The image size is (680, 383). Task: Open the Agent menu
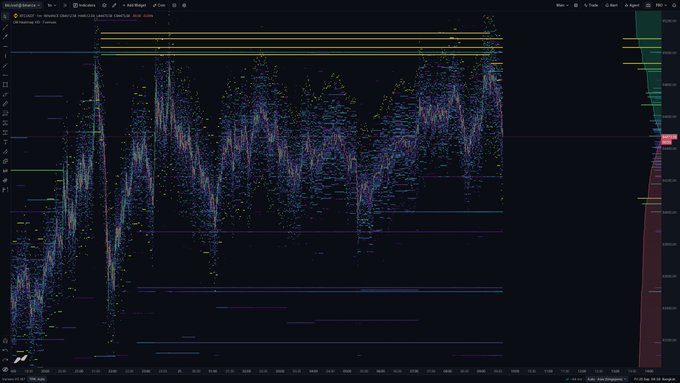coord(632,5)
